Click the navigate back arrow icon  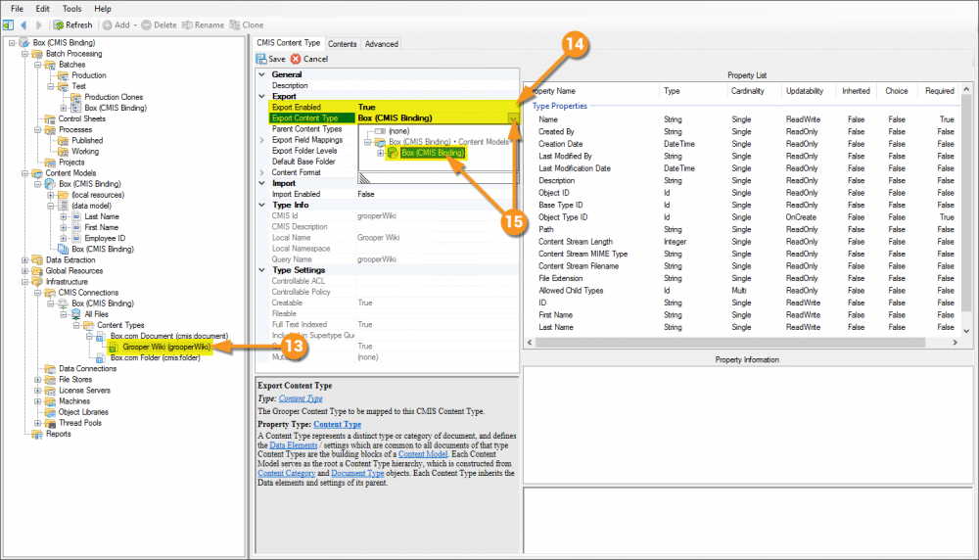click(x=23, y=24)
